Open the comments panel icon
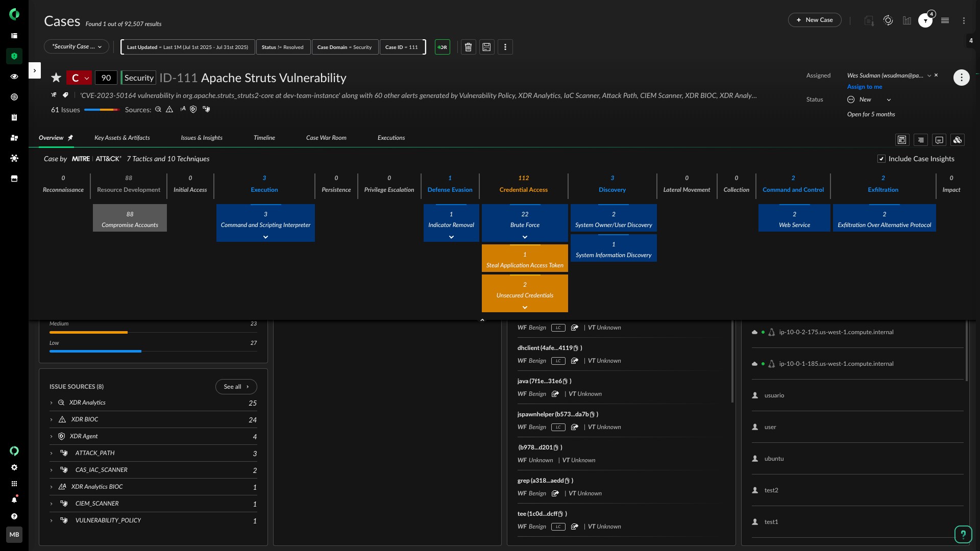 point(939,140)
